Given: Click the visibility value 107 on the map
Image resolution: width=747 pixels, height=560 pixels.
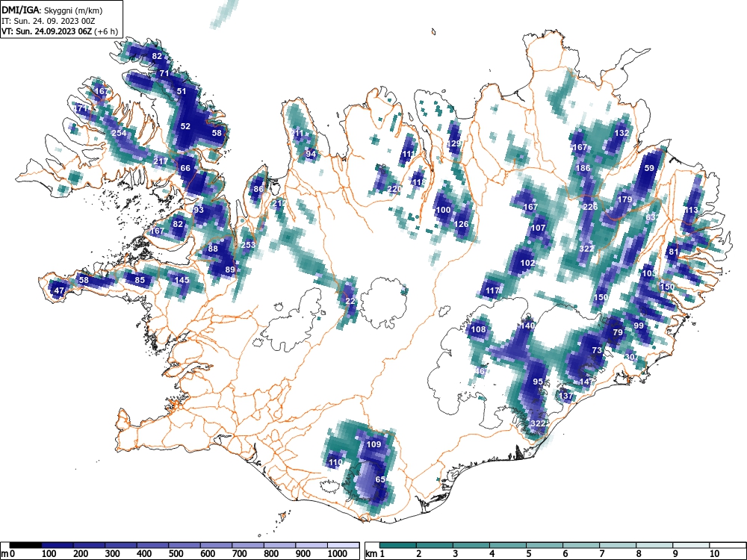Looking at the screenshot, I should (x=538, y=228).
